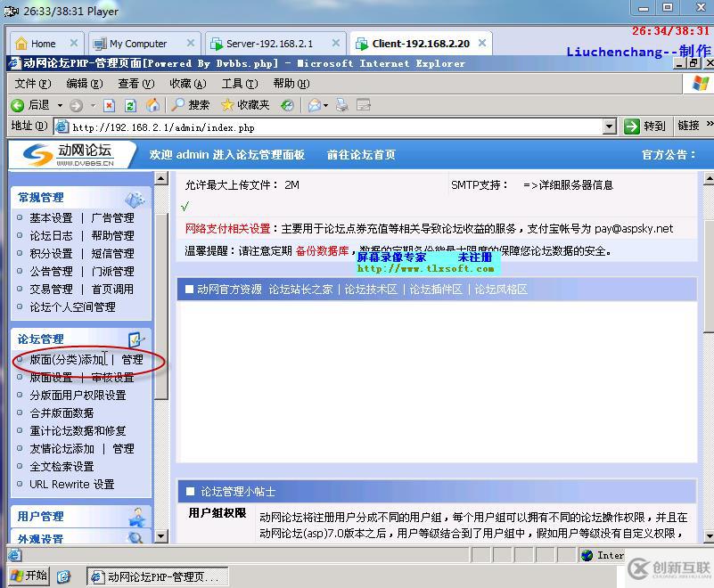Image resolution: width=714 pixels, height=588 pixels.
Task: Click the red Stop loading icon
Action: coord(109,106)
